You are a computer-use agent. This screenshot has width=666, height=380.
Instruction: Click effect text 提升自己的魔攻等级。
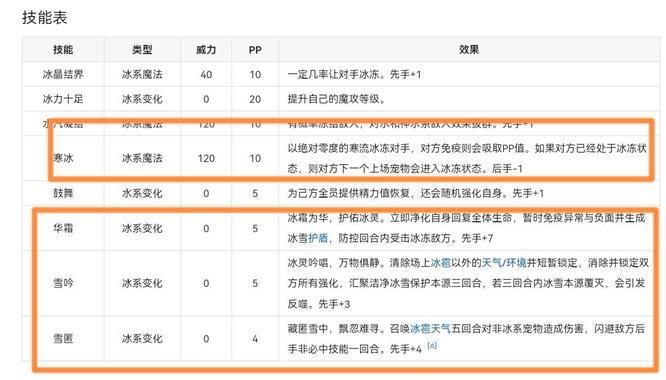337,99
